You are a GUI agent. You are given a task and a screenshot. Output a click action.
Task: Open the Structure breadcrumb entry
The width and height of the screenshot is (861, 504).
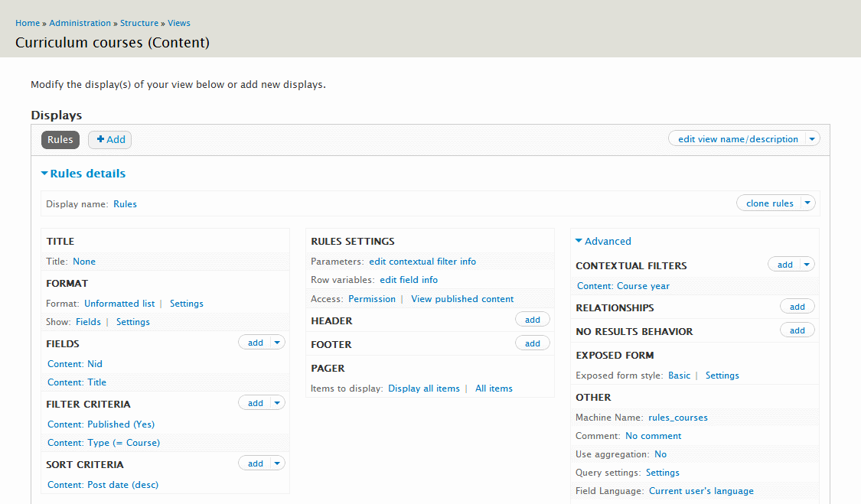tap(139, 23)
